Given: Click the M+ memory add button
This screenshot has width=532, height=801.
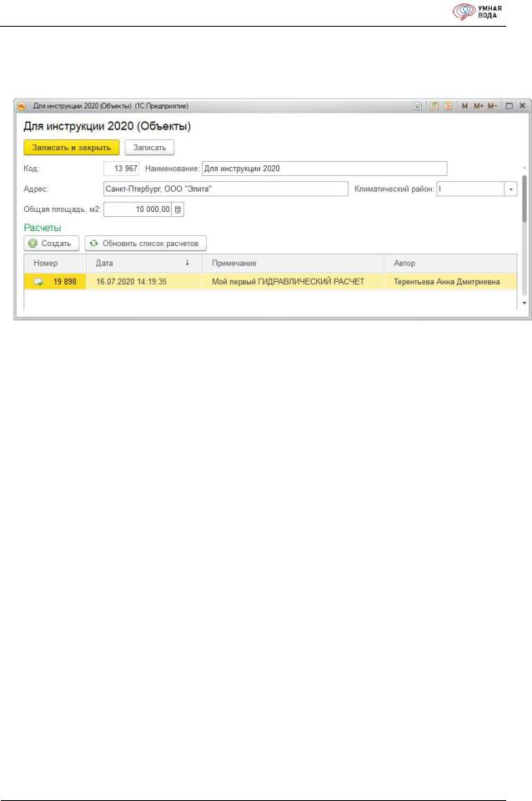Looking at the screenshot, I should (478, 106).
